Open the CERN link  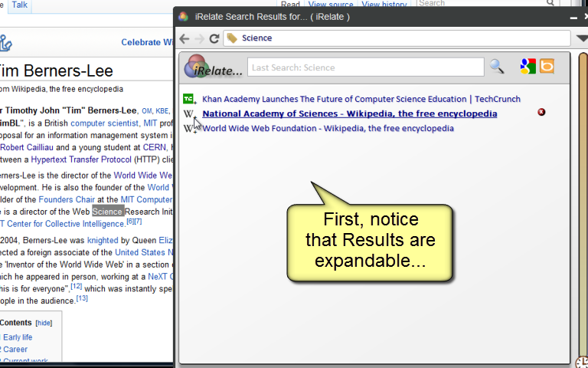pos(154,147)
